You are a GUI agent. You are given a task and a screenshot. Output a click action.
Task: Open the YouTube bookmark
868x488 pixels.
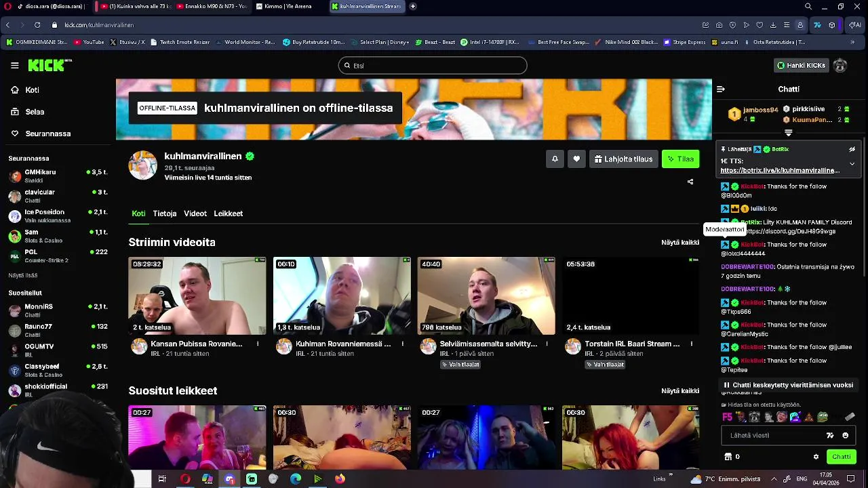(89, 42)
